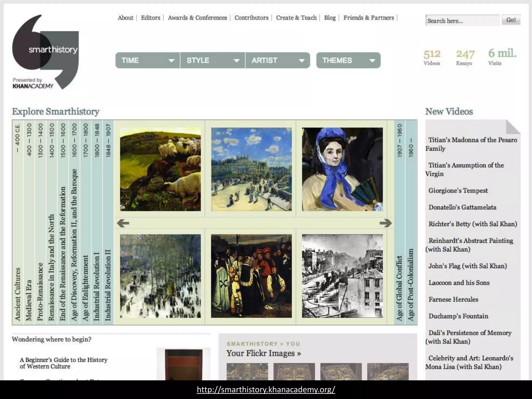Image resolution: width=532 pixels, height=399 pixels.
Task: Click in the Search here field
Action: click(462, 21)
